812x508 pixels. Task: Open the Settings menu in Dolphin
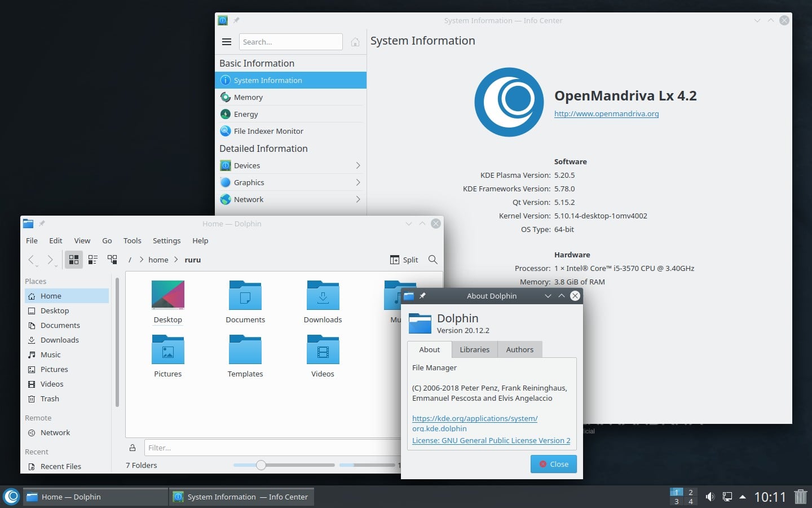tap(166, 240)
